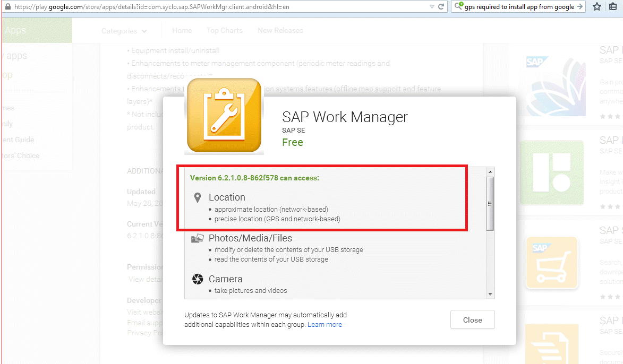Click the SAP SE developer name in dialog
The width and height of the screenshot is (623, 364).
(x=294, y=130)
